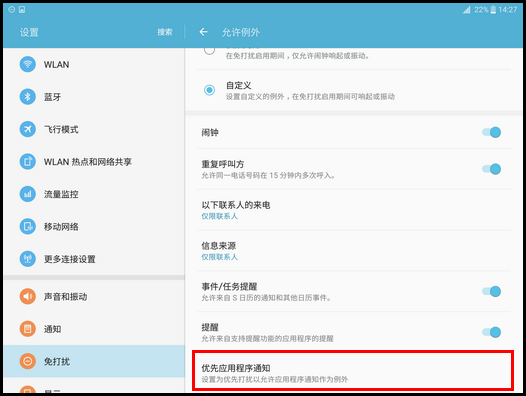Go back with the arrow beside 允许例外
526x396 pixels.
203,32
